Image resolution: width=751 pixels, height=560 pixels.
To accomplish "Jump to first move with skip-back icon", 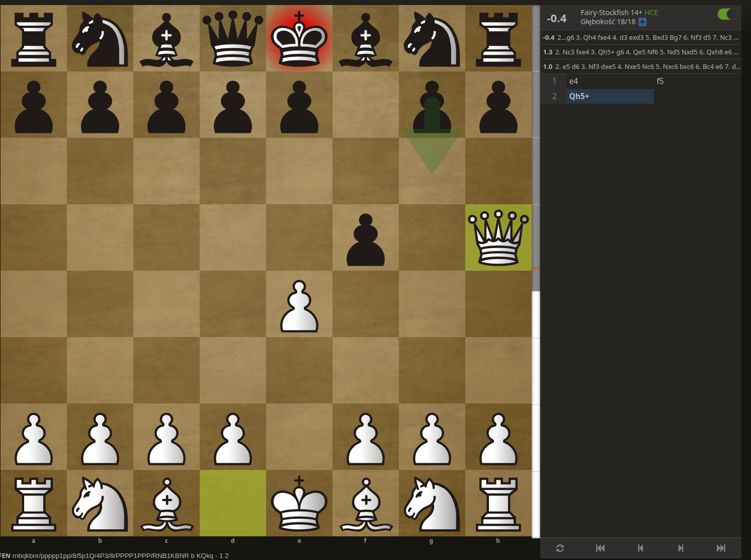I will pos(600,548).
